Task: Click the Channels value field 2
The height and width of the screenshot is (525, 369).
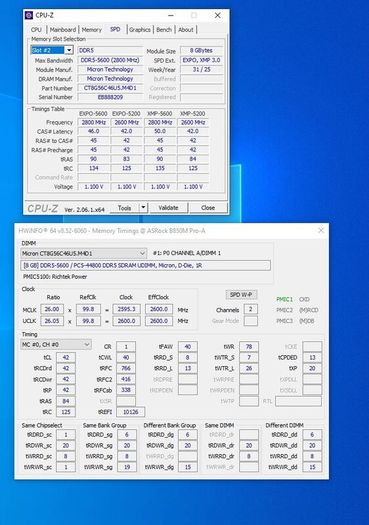Action: (250, 309)
